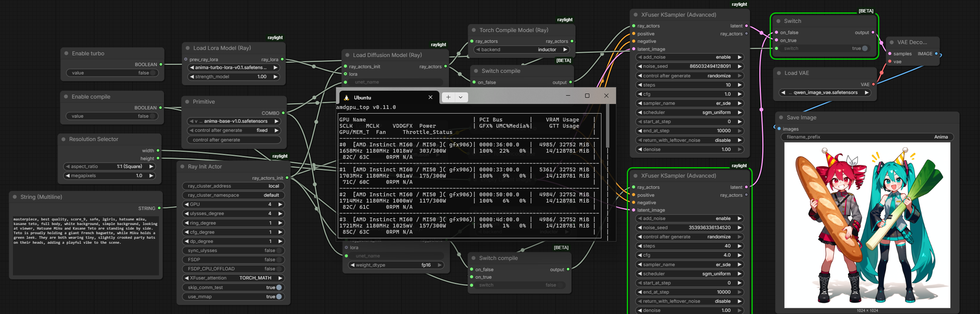Increase ring_degree using its right arrow
This screenshot has width=980, height=314.
pos(280,223)
